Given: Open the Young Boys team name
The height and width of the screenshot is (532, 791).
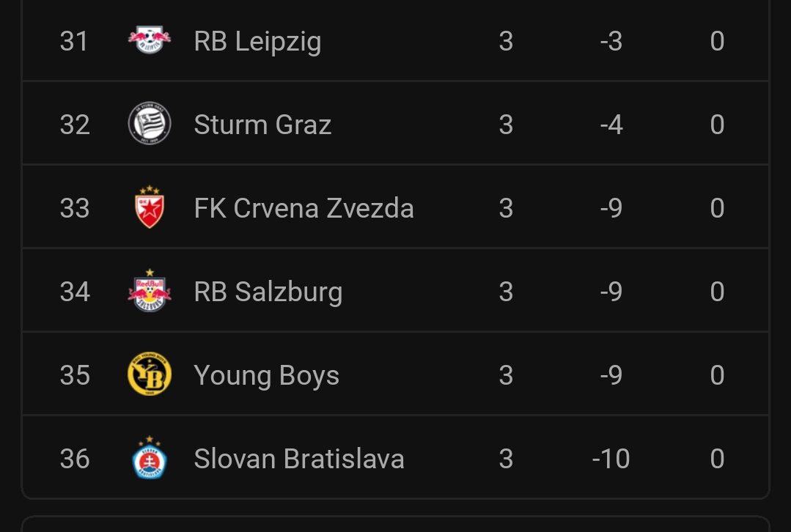Looking at the screenshot, I should pyautogui.click(x=266, y=375).
